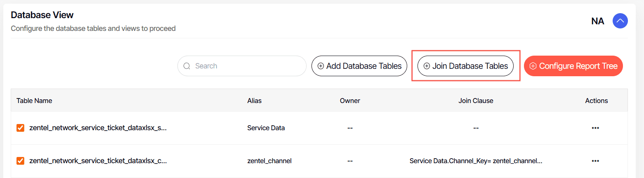Click the search magnifier icon
The image size is (644, 178).
click(x=187, y=66)
